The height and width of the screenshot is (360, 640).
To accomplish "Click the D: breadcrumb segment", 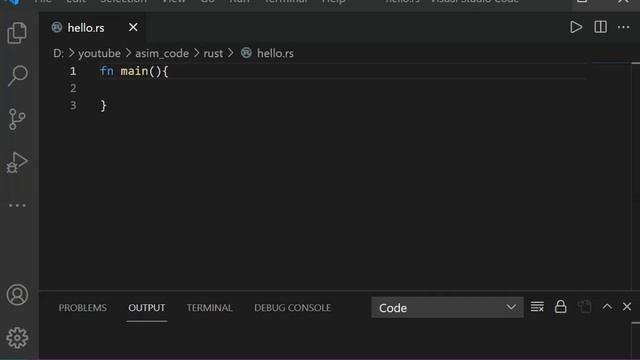I will [58, 53].
